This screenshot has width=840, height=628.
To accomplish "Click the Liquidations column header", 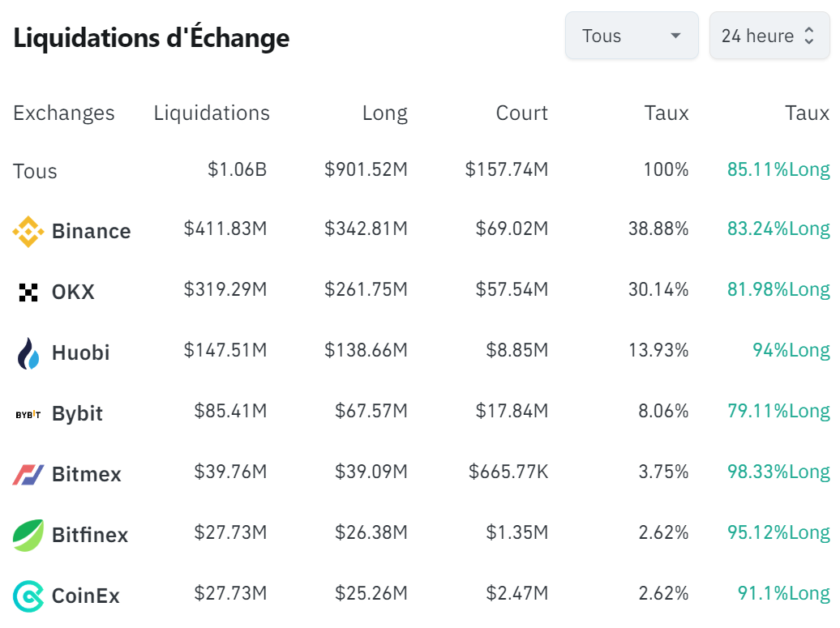I will click(211, 113).
